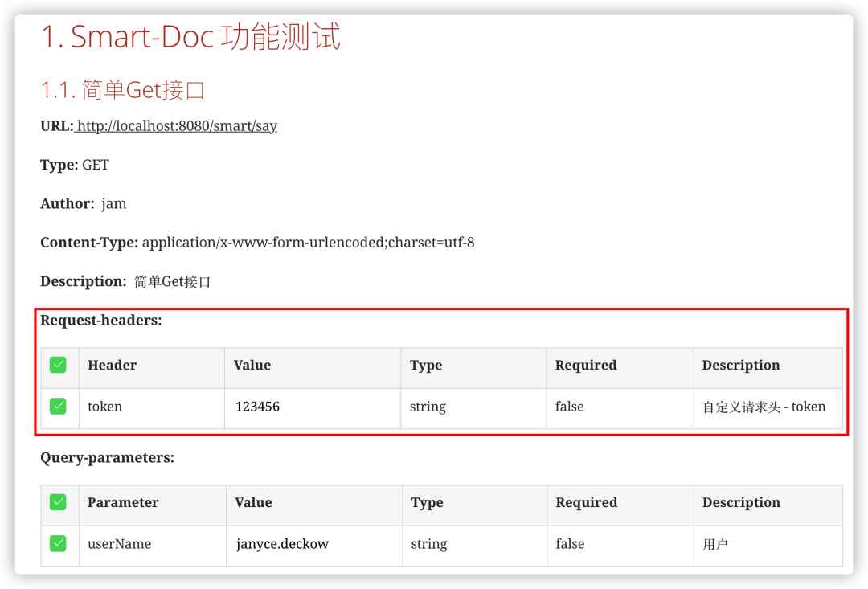Select the Parameter column title
Screen dimensions: 868x589
(123, 503)
